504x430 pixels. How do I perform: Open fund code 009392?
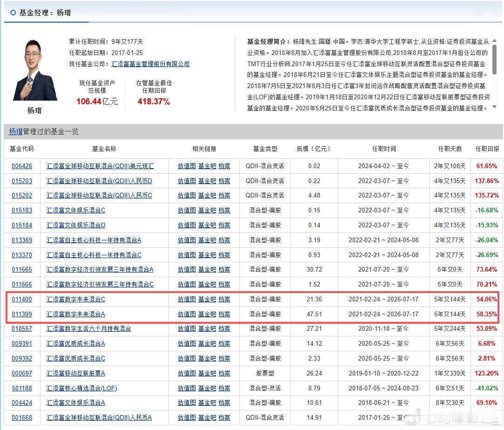tap(22, 358)
